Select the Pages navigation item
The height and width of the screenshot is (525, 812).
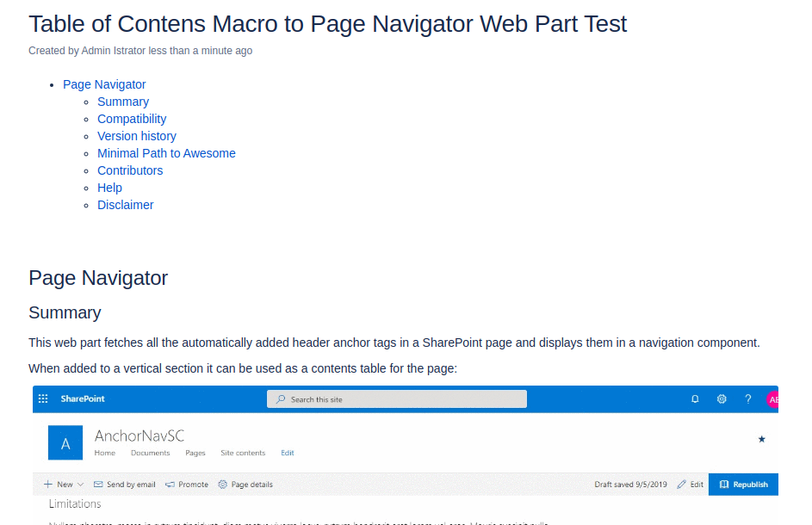pyautogui.click(x=195, y=453)
